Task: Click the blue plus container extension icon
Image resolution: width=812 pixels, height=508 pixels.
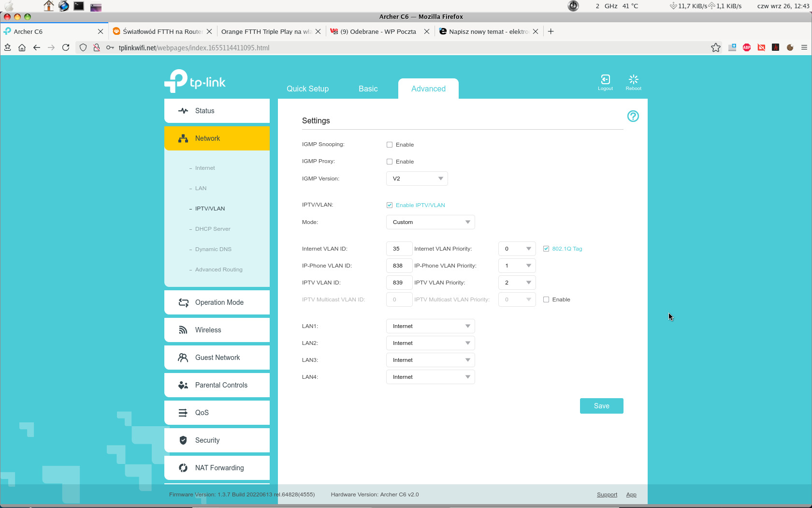Action: pos(732,47)
